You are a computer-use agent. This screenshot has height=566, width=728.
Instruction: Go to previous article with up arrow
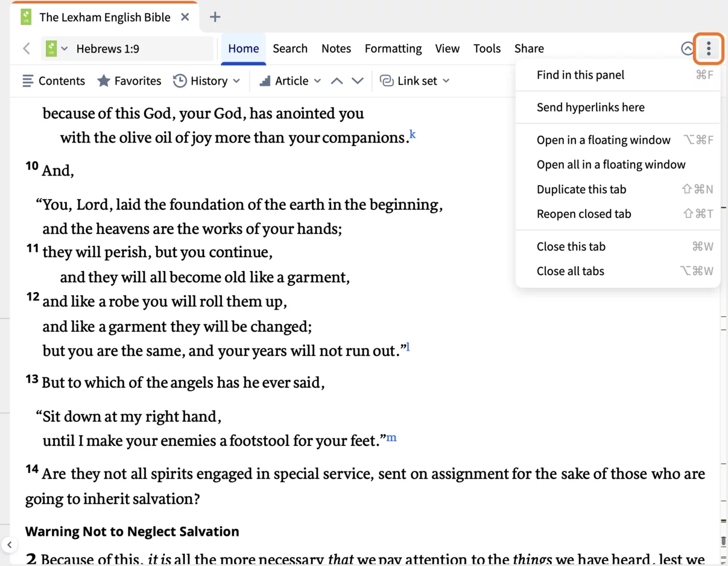tap(337, 80)
